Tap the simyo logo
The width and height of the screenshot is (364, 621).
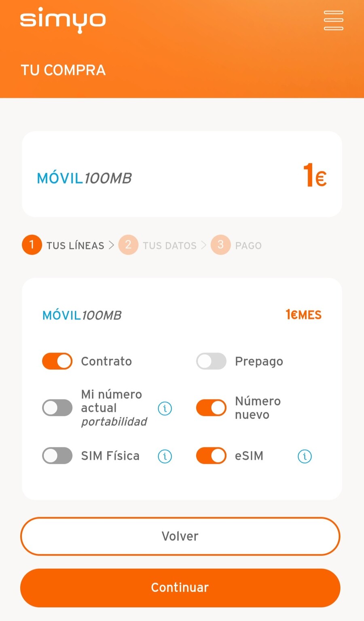pyautogui.click(x=63, y=20)
